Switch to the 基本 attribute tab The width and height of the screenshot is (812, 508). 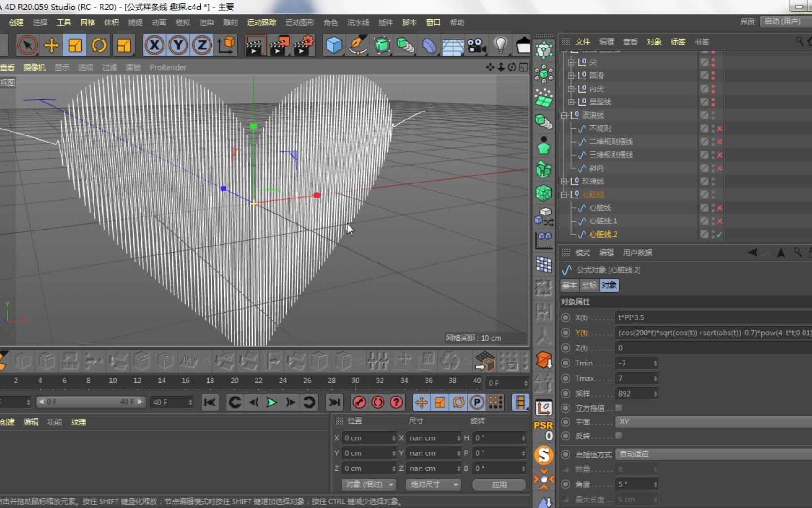[570, 285]
